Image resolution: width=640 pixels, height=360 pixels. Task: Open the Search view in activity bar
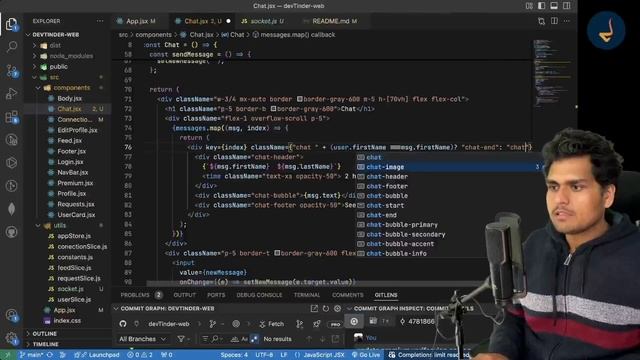pyautogui.click(x=11, y=47)
